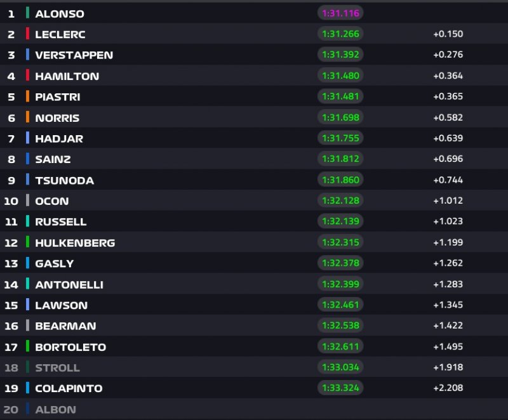Click position number 16 next to Bearman
This screenshot has width=508, height=420.
(11, 326)
